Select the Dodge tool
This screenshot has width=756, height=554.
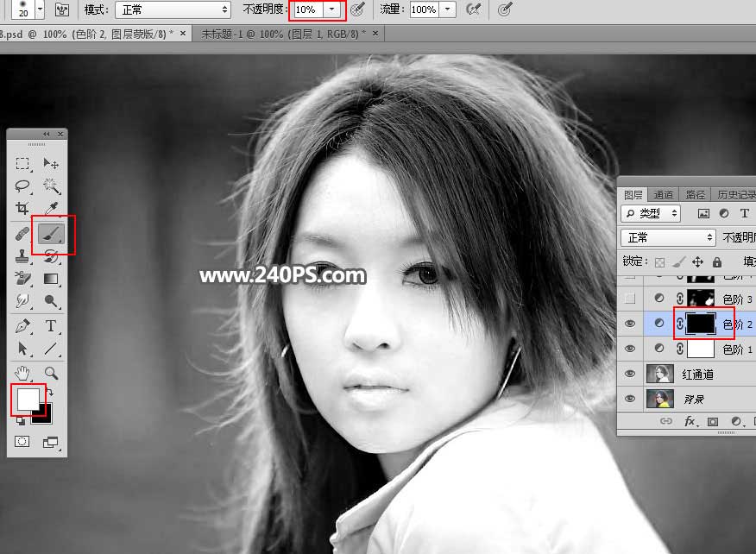51,301
